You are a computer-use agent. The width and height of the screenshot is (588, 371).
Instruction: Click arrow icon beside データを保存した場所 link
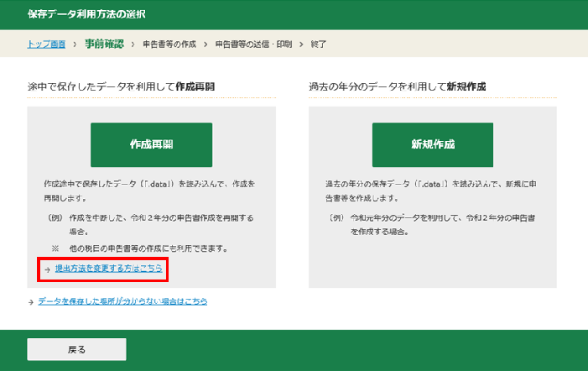point(31,302)
